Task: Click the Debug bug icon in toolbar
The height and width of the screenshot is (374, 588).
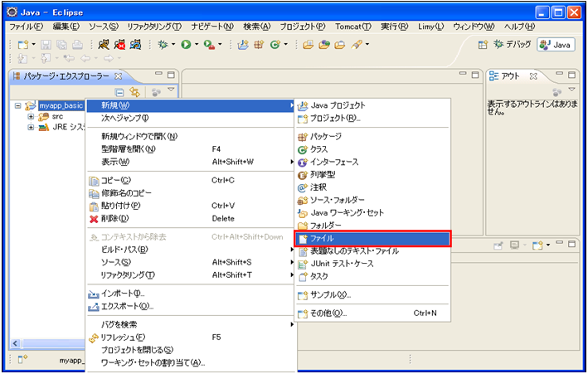Action: pyautogui.click(x=163, y=44)
